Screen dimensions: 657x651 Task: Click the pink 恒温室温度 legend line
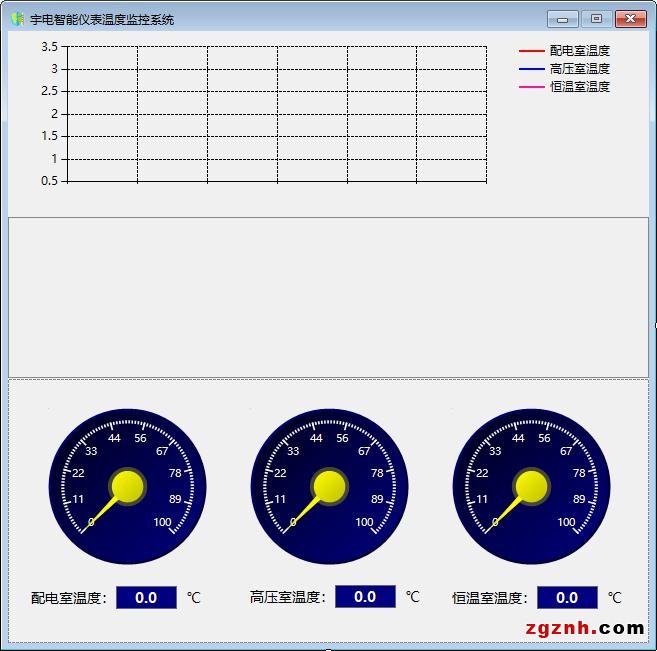click(531, 87)
